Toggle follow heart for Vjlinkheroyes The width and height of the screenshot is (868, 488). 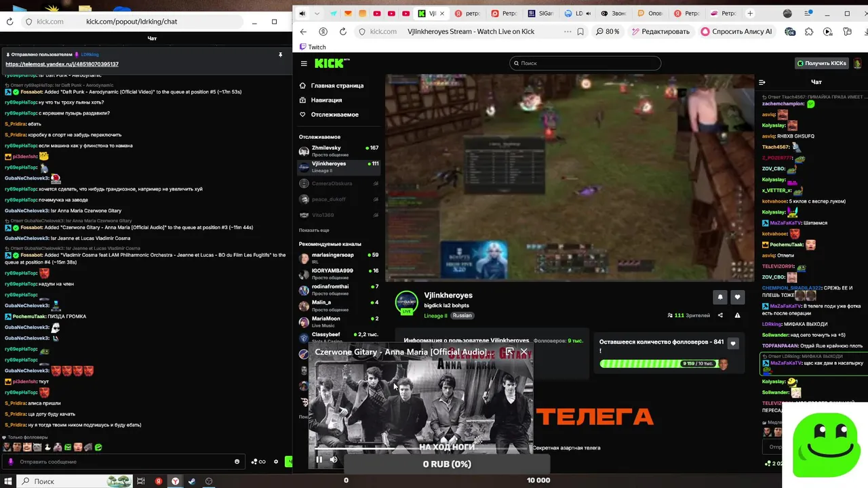click(737, 297)
